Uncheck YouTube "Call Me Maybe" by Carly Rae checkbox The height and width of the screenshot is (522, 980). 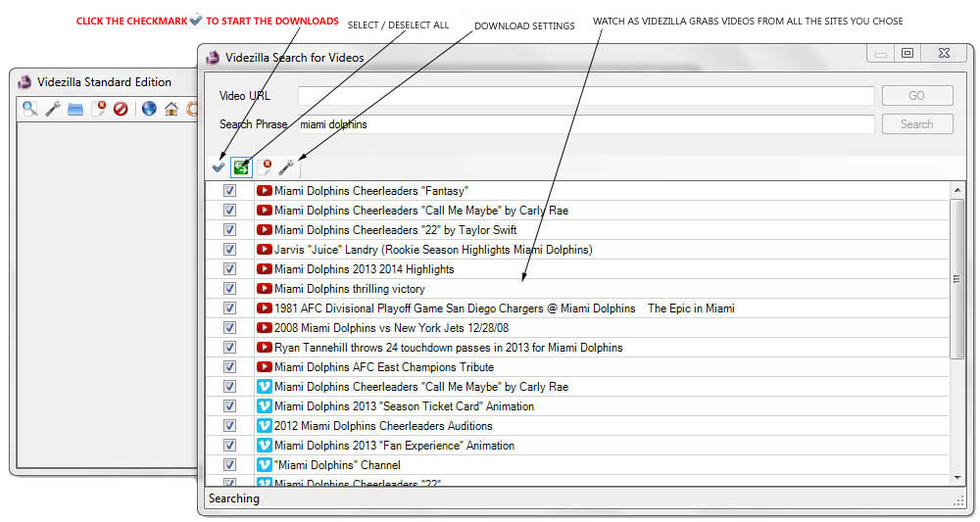tap(230, 211)
